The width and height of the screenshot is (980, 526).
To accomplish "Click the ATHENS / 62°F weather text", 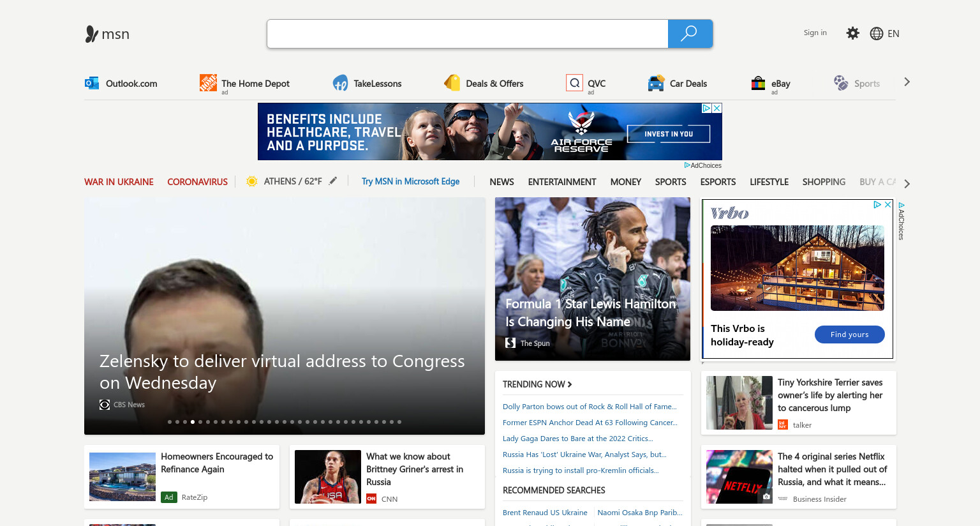I will 293,181.
